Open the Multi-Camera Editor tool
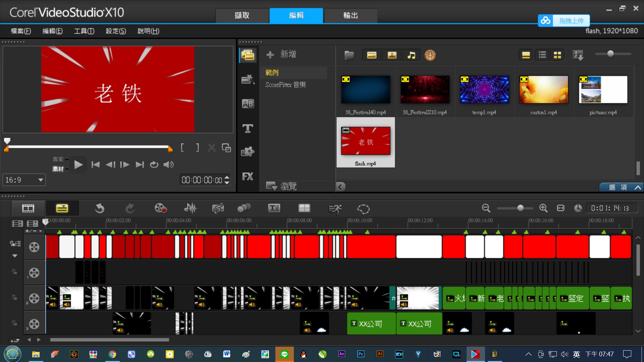The height and width of the screenshot is (362, 644). point(304,208)
